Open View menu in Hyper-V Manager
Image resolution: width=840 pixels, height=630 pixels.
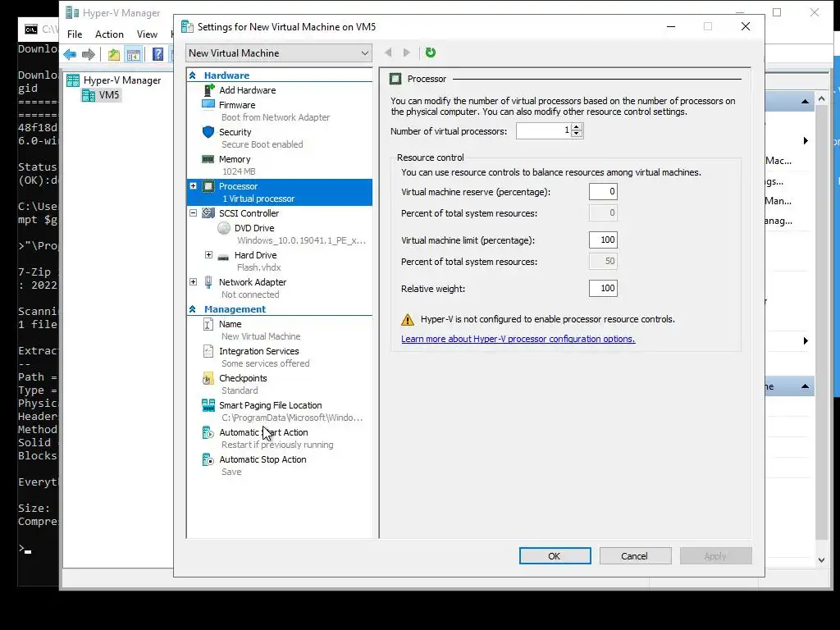147,34
